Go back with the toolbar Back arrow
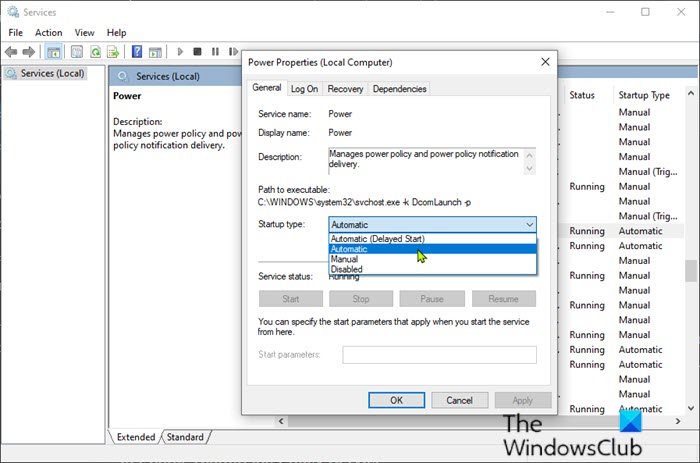This screenshot has width=700, height=463. point(11,52)
